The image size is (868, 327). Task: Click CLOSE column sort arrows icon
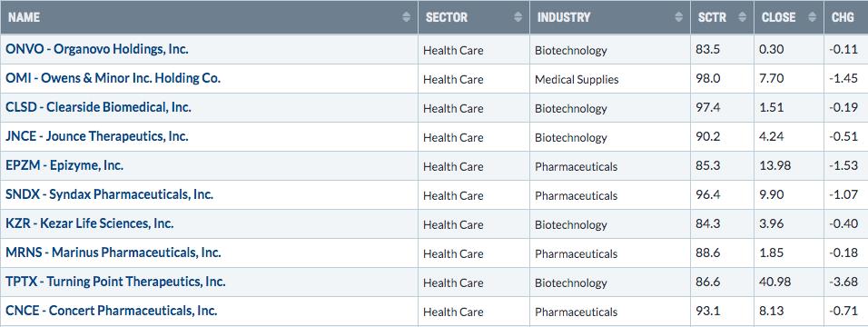pyautogui.click(x=812, y=17)
